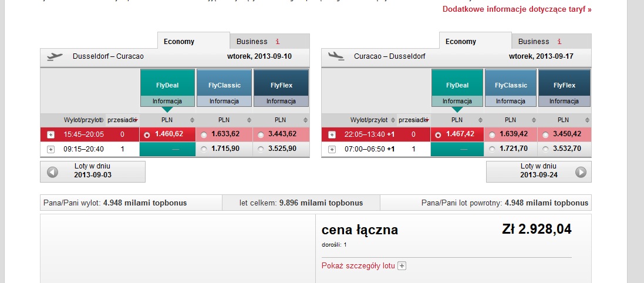Image resolution: width=644 pixels, height=283 pixels.
Task: Click next flights arrow for 2013-09-24
Action: 581,172
